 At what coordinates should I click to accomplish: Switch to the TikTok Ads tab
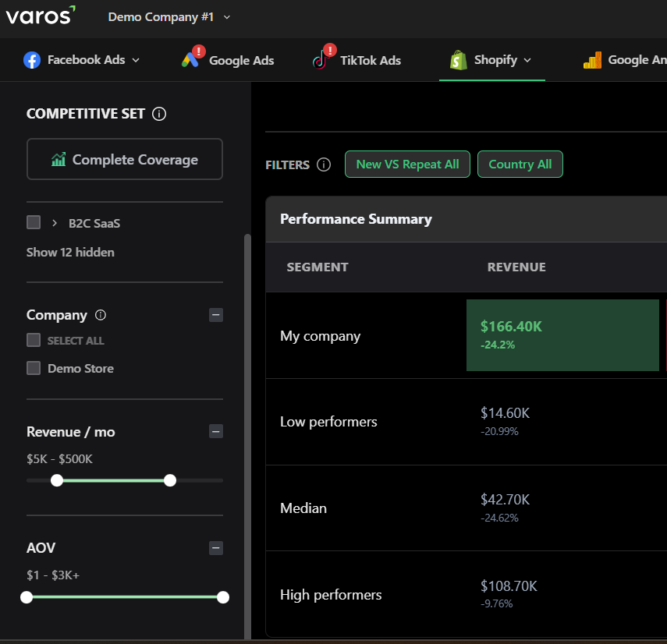[x=357, y=60]
